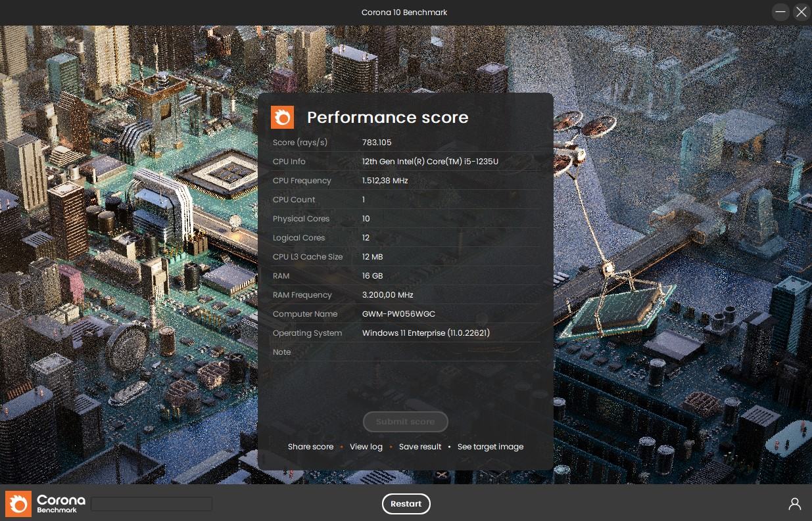Select the score value 783.105
This screenshot has width=812, height=521.
[x=377, y=143]
